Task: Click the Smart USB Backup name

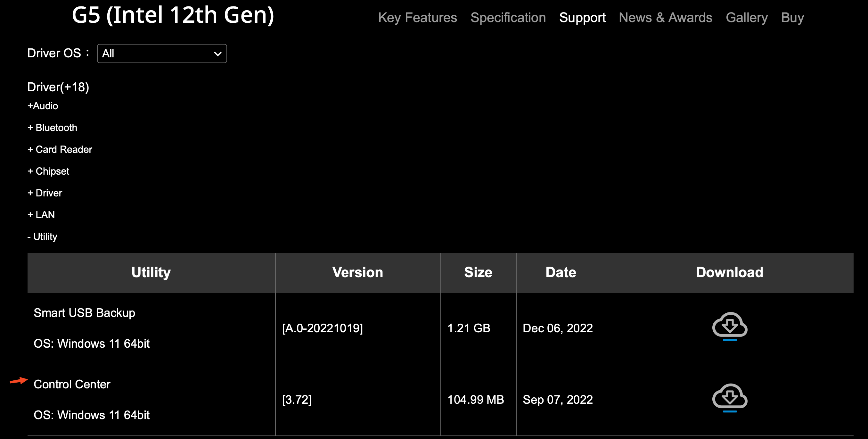Action: [85, 313]
